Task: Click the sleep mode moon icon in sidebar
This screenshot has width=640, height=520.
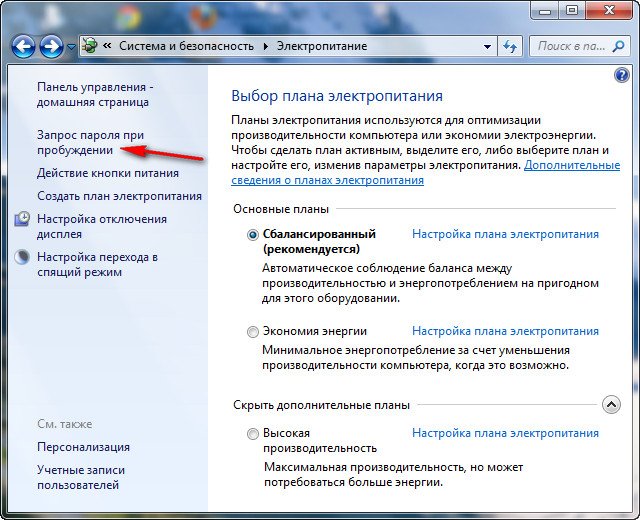Action: (x=22, y=257)
